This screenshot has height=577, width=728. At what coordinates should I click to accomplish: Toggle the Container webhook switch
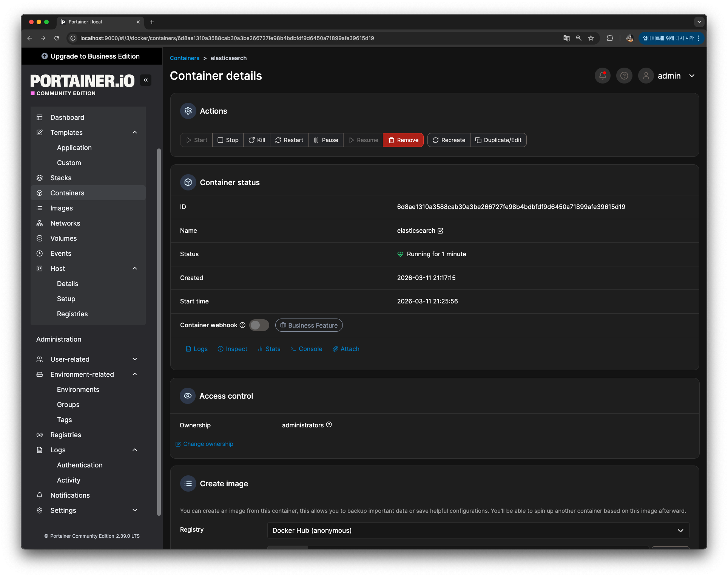259,325
